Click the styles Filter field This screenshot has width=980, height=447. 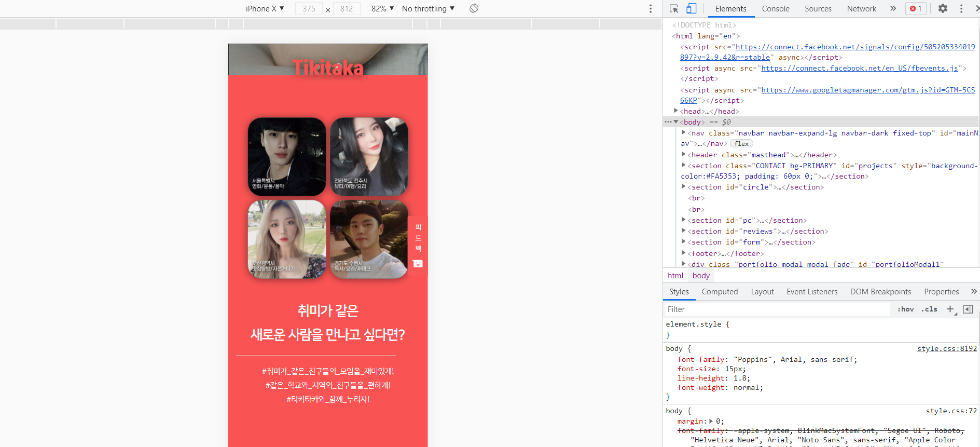[x=778, y=309]
